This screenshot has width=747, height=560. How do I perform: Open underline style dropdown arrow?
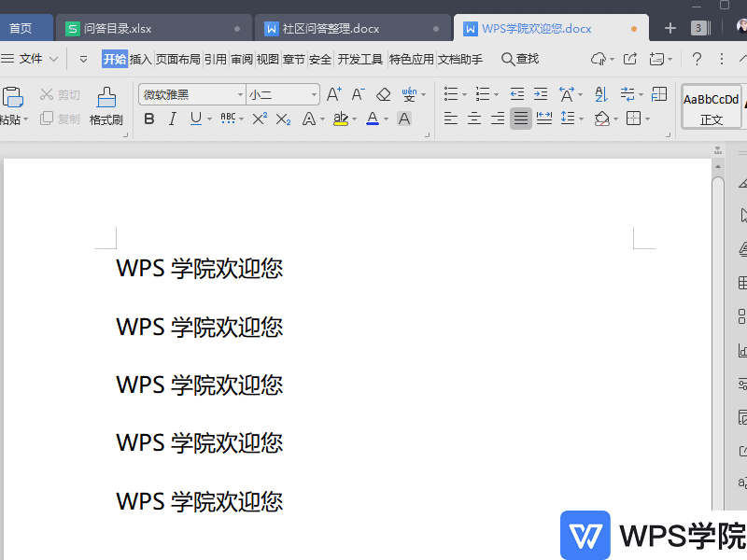pyautogui.click(x=209, y=119)
